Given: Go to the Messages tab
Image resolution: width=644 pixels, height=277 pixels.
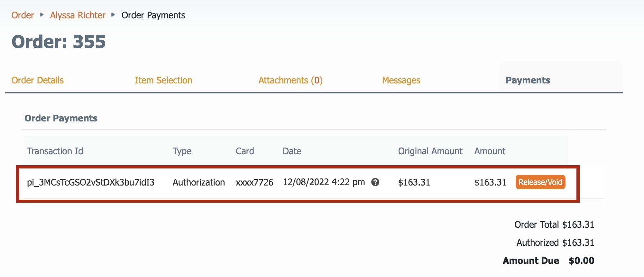Looking at the screenshot, I should [x=401, y=80].
